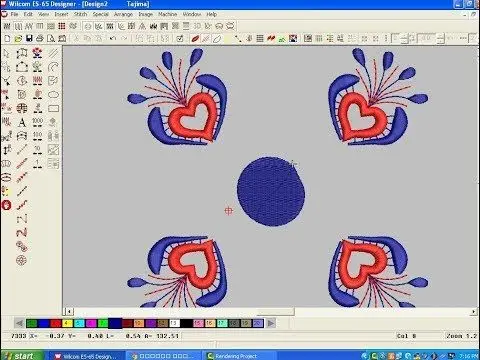The image size is (480, 360).
Task: Select the double diagonal lines tool
Action: click(53, 53)
